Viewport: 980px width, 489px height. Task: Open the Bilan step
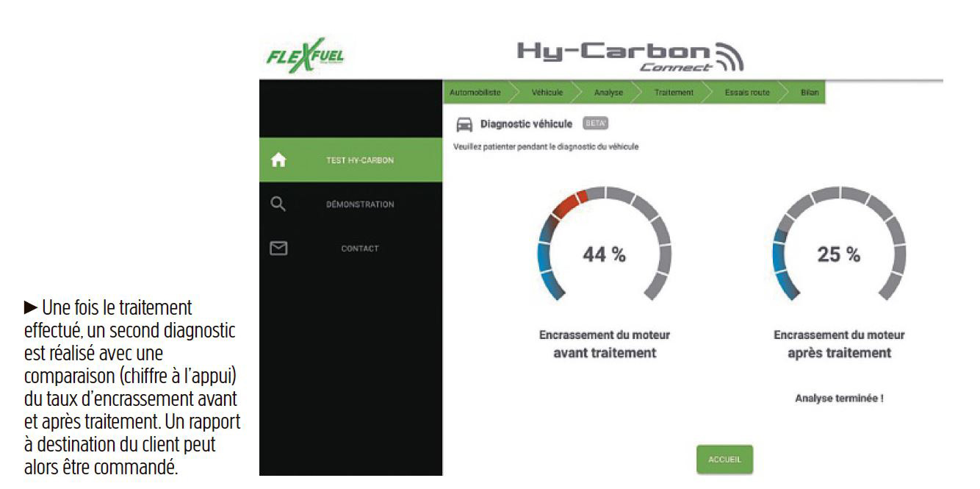click(810, 92)
